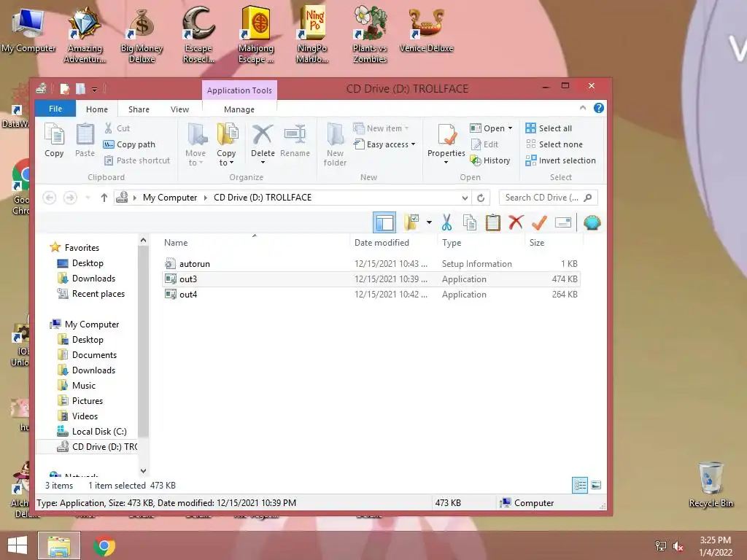
Task: Switch to the Home ribbon tab
Action: point(97,109)
